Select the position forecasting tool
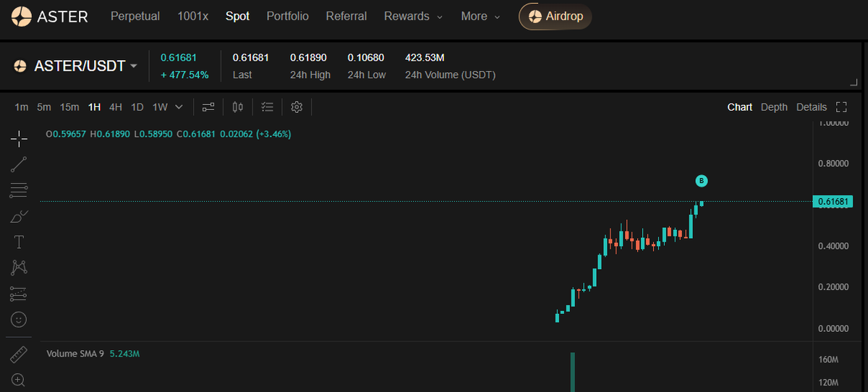Viewport: 868px width, 392px height. click(19, 294)
